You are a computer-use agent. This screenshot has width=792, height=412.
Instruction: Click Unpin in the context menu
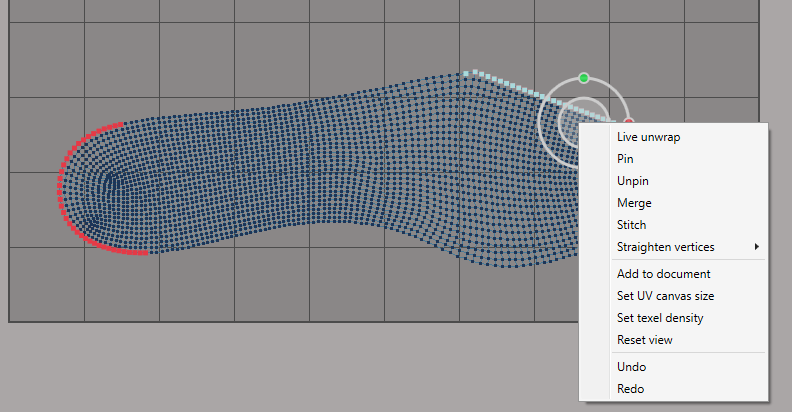tap(632, 181)
